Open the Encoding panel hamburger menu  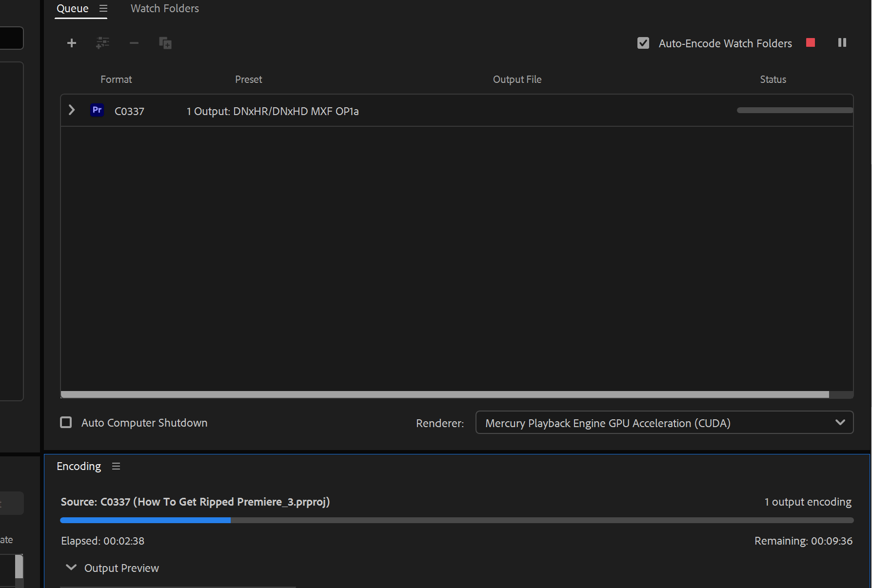[x=116, y=466]
